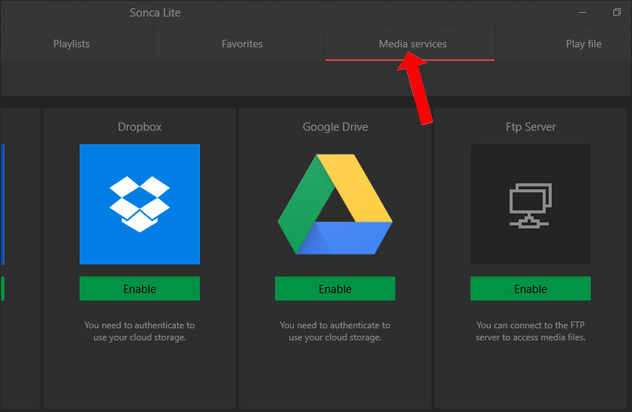Click the partially visible blue service tile
The height and width of the screenshot is (412, 632).
2,204
